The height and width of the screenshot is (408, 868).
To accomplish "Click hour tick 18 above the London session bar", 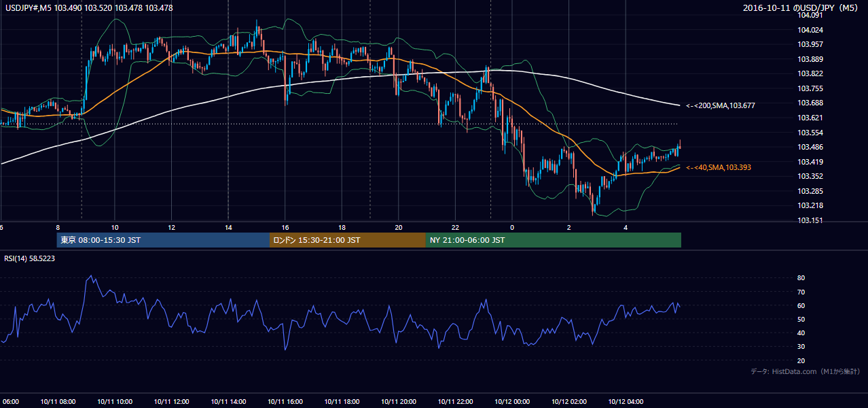I will (342, 227).
